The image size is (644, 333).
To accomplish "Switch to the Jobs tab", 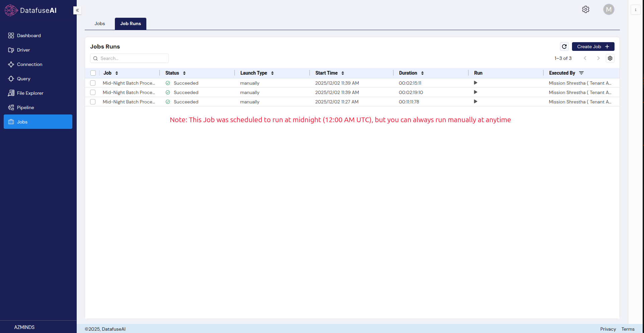I will tap(99, 23).
